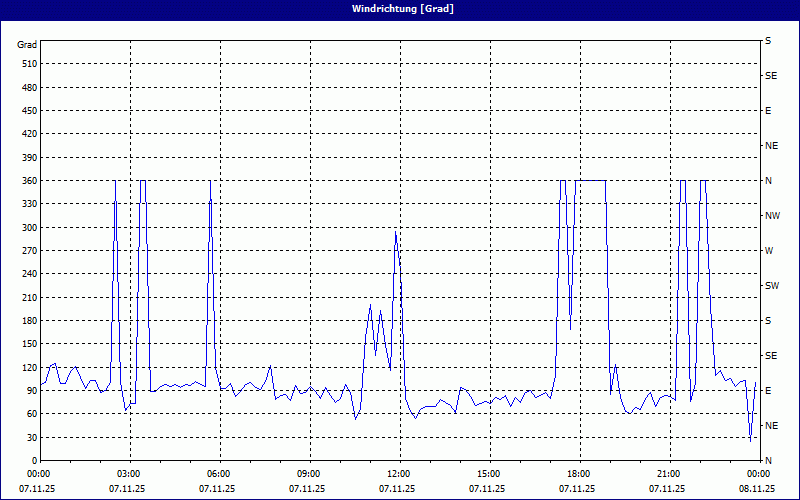Select the 09:00 time marker

pos(309,473)
